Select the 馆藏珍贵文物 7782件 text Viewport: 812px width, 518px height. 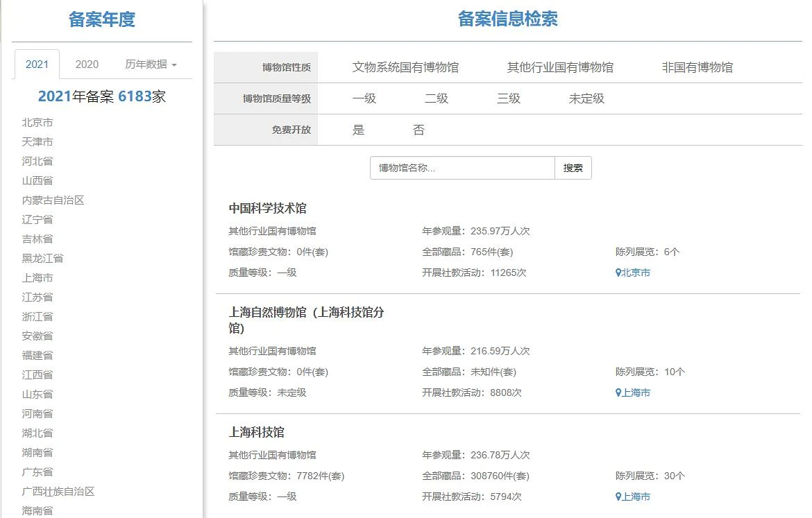[287, 476]
